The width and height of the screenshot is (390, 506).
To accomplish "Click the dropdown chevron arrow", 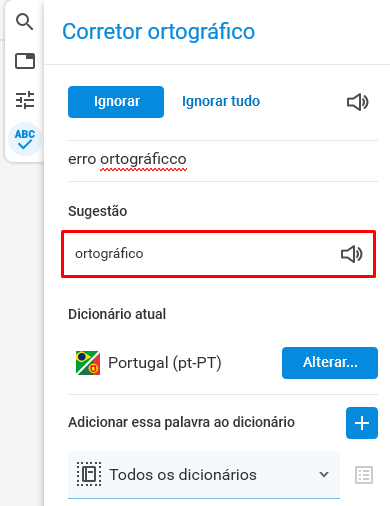I will pos(324,474).
